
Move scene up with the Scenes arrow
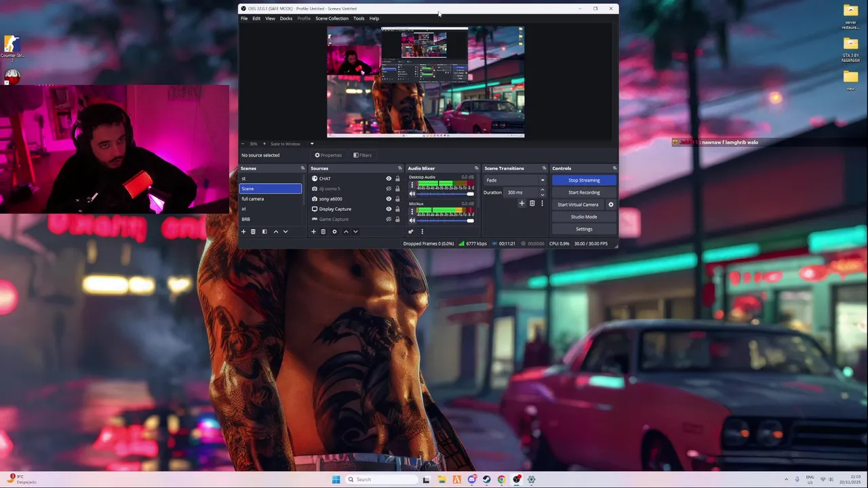click(x=275, y=232)
